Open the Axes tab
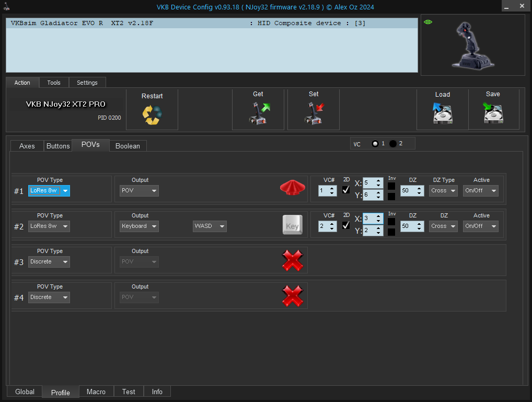 point(27,146)
